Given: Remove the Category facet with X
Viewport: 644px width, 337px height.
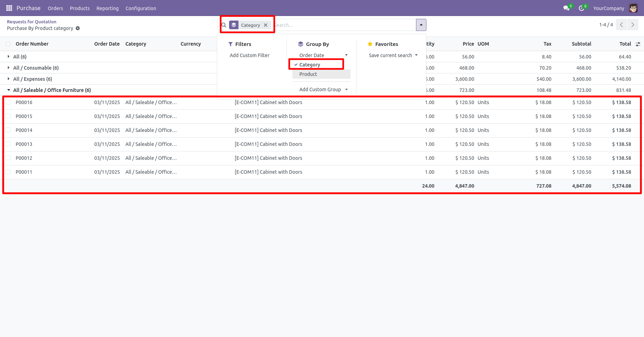Looking at the screenshot, I should pyautogui.click(x=266, y=25).
